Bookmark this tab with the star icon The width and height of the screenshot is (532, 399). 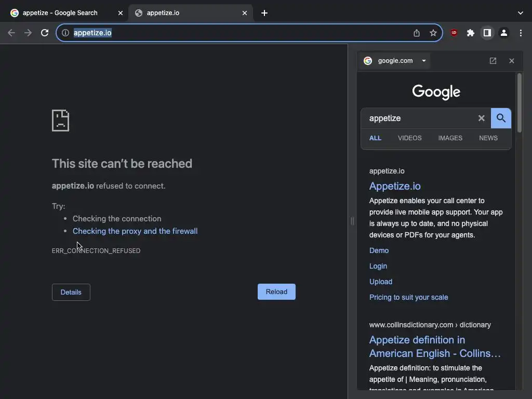433,33
